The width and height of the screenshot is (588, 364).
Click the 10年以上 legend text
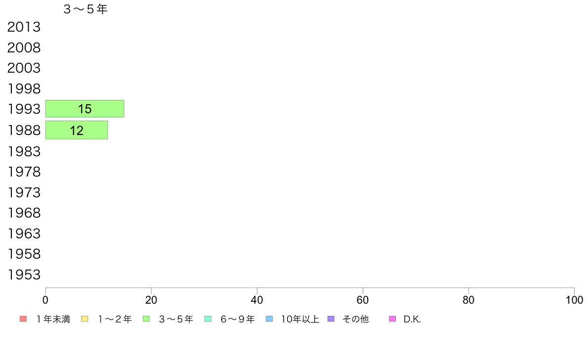point(300,319)
